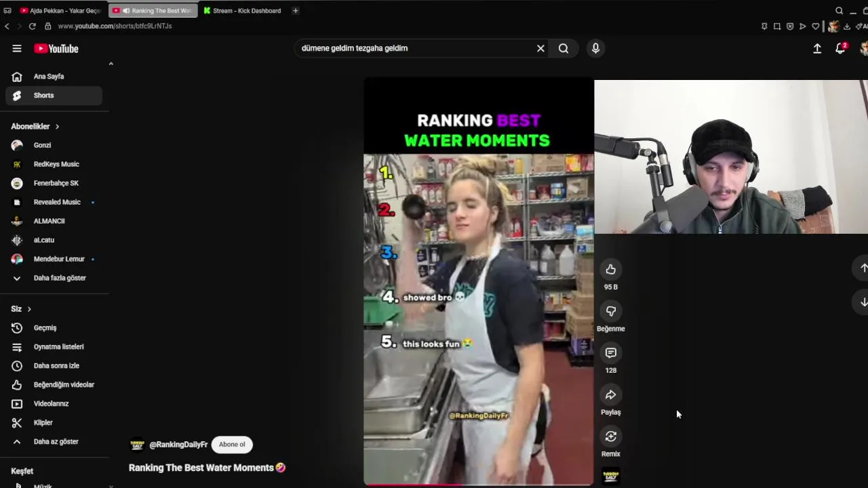Click the browser snapshot capture icon
This screenshot has width=868, height=488.
click(x=777, y=26)
